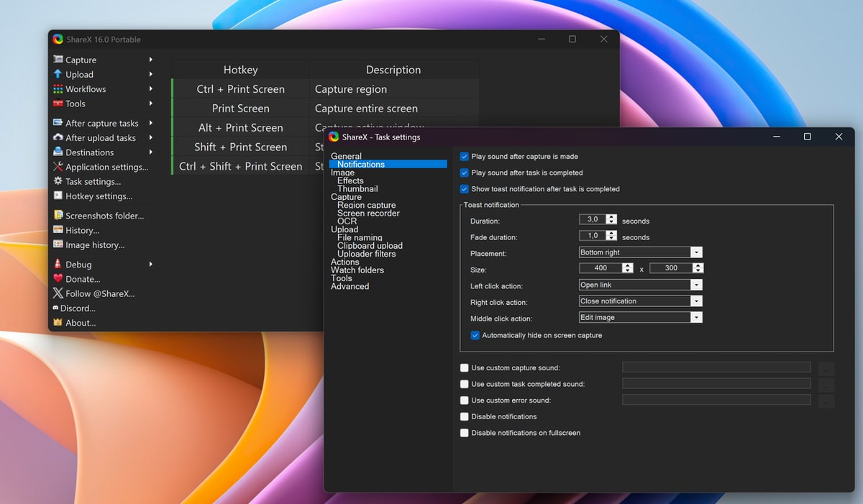The width and height of the screenshot is (863, 504).
Task: Expand the Destinations submenu arrow
Action: click(151, 152)
